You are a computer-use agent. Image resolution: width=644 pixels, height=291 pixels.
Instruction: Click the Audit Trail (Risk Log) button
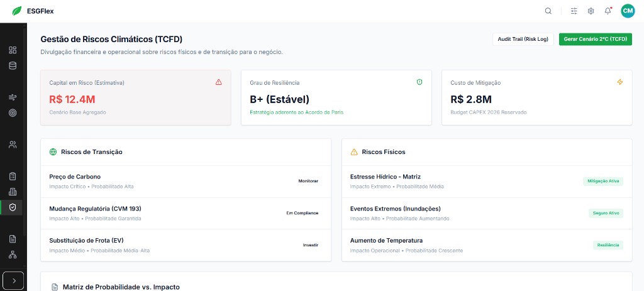click(523, 39)
